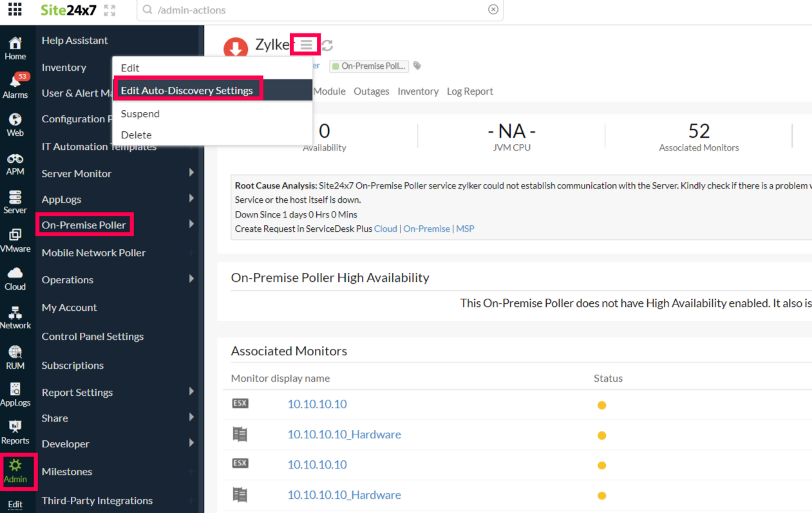This screenshot has height=513, width=812.
Task: Open the Alarms section in sidebar
Action: point(15,86)
